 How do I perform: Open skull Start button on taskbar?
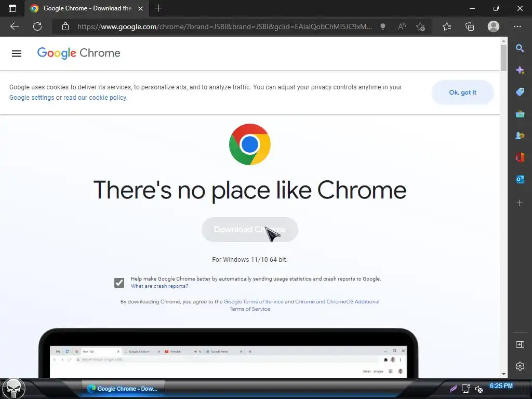point(14,389)
